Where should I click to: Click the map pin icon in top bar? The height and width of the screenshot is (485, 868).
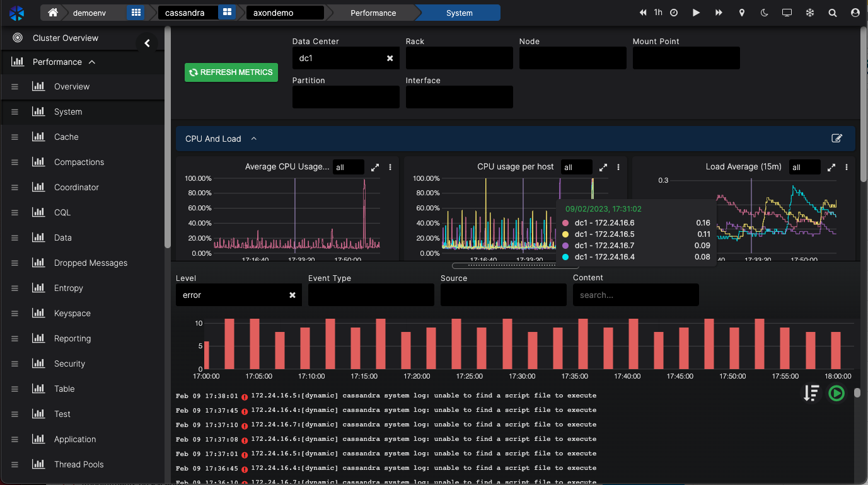click(x=742, y=13)
